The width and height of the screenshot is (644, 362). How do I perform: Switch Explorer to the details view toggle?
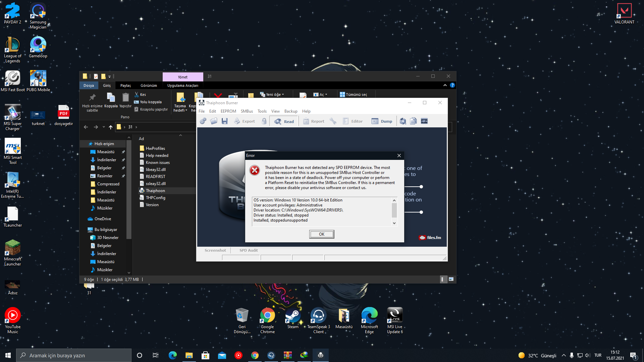click(443, 279)
